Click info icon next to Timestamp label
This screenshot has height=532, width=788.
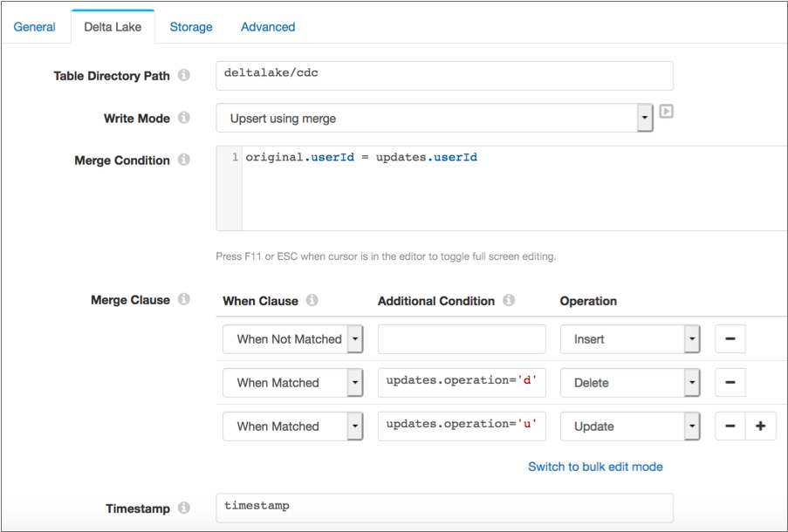tap(184, 508)
